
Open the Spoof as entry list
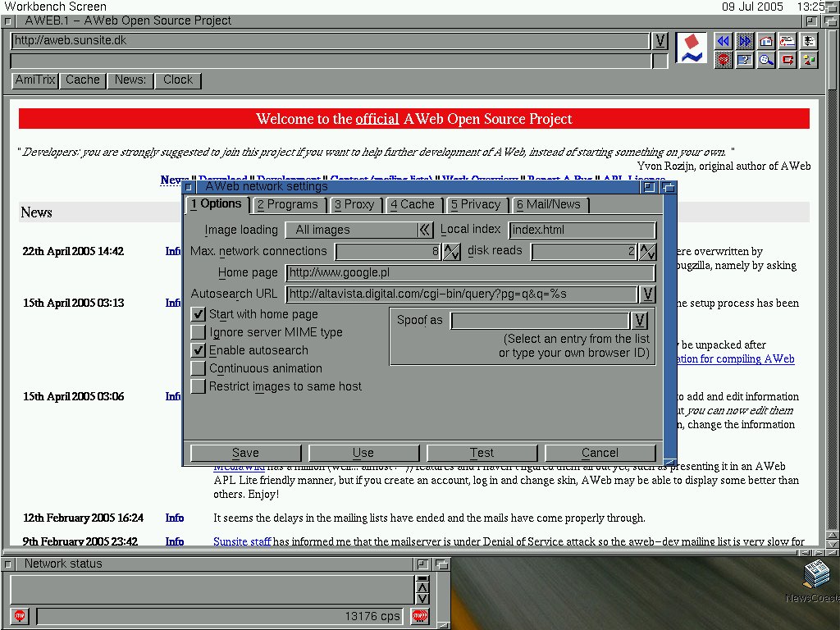(x=639, y=321)
